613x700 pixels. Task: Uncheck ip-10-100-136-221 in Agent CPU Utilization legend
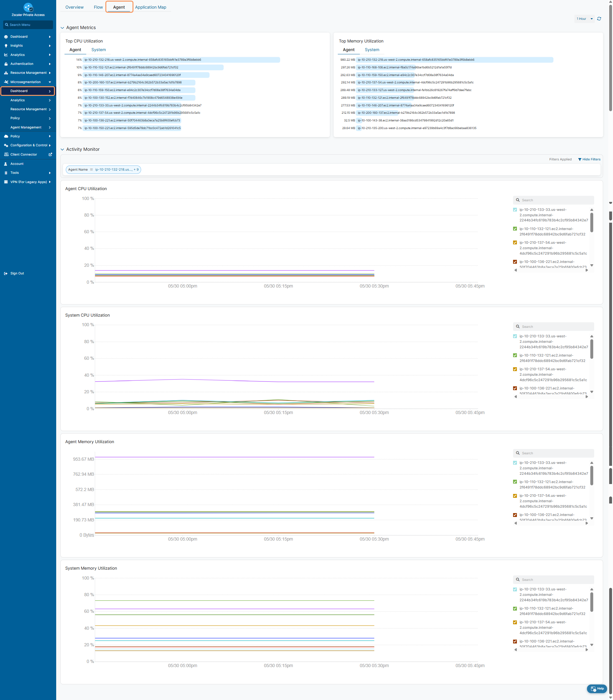pyautogui.click(x=515, y=262)
